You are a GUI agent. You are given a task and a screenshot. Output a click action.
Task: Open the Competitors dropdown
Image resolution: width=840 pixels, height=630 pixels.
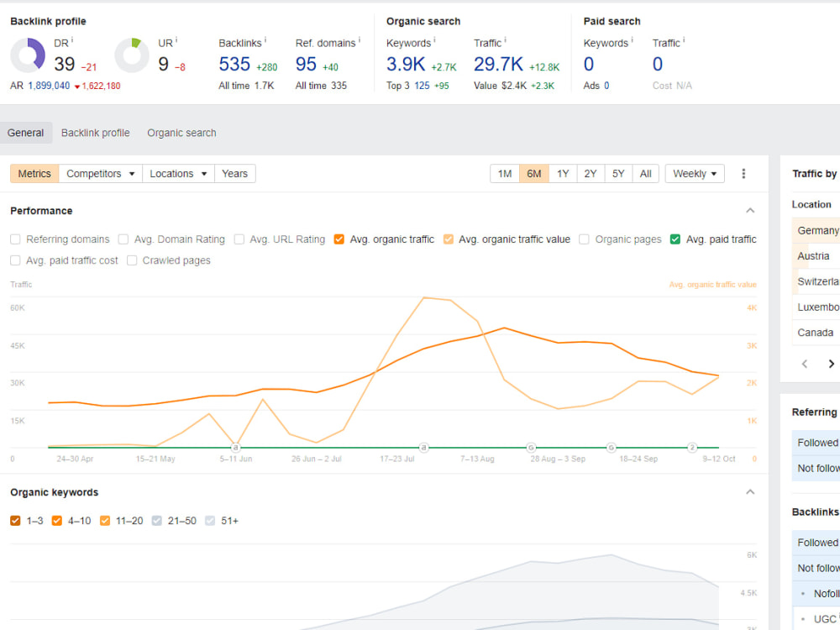click(x=101, y=174)
